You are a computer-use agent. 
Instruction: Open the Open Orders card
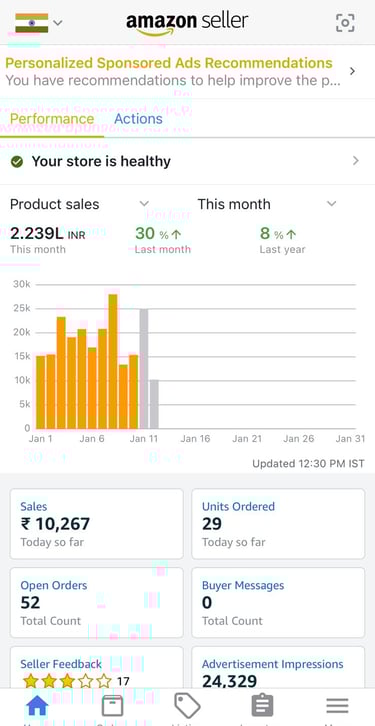(x=97, y=602)
